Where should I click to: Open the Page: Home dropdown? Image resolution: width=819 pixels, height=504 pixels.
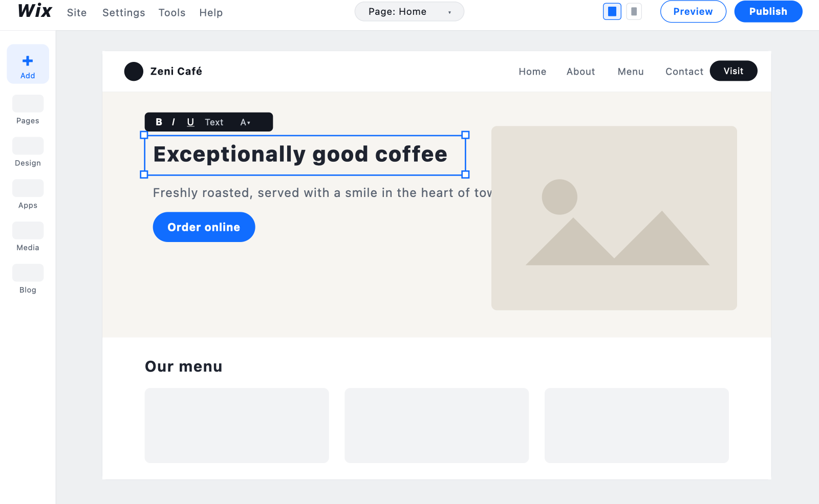click(x=409, y=11)
